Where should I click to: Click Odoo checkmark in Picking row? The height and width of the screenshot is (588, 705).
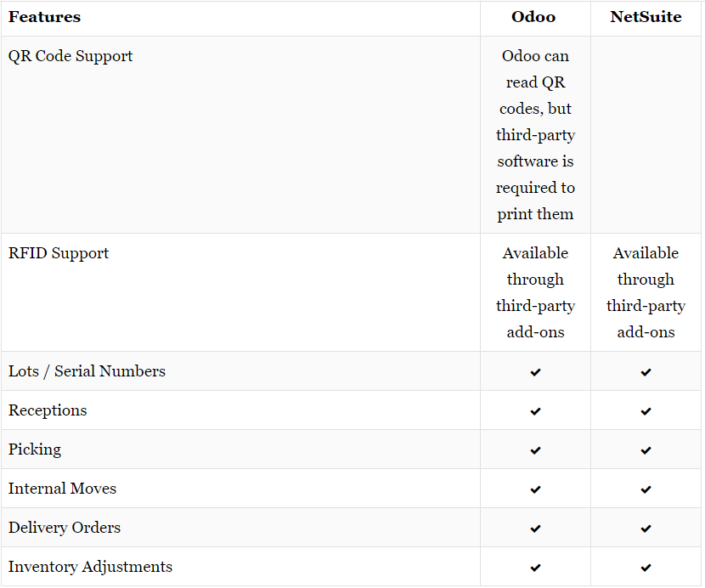pos(535,450)
